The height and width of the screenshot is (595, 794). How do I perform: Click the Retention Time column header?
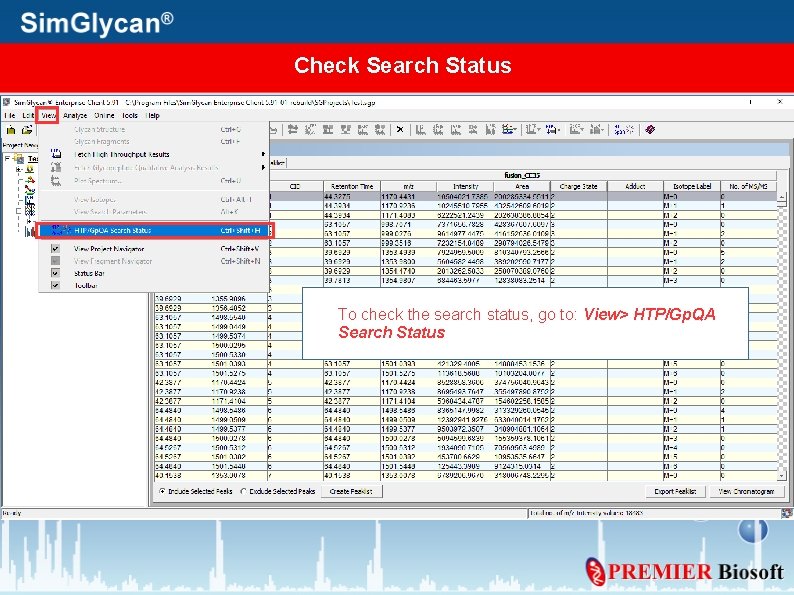click(x=352, y=186)
